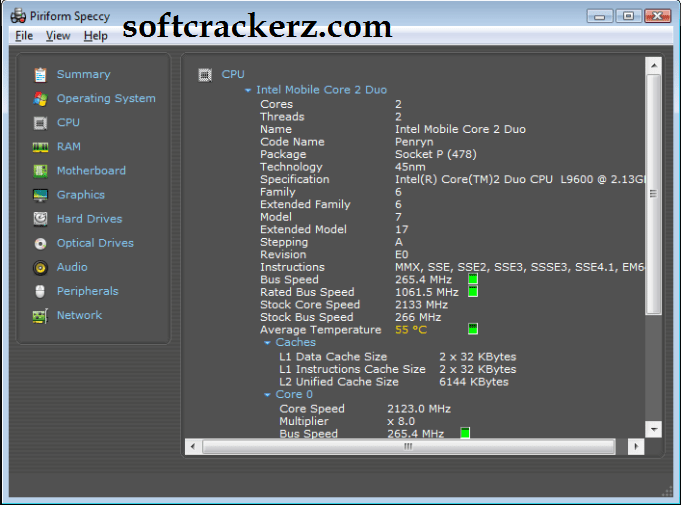Click the vertical scrollbar thumb
The height and width of the screenshot is (505, 681).
tap(654, 194)
